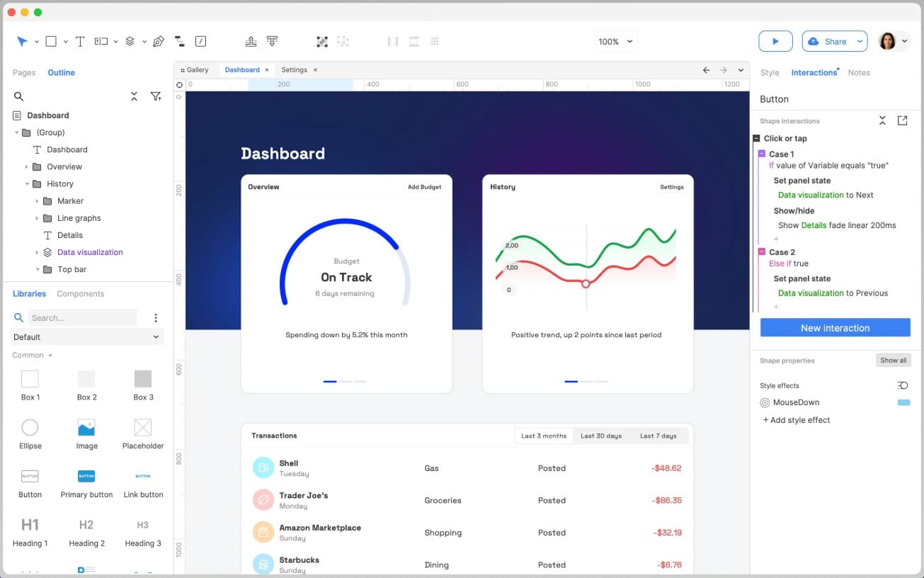This screenshot has width=924, height=578.
Task: Collapse Case 2 toggle
Action: 762,252
